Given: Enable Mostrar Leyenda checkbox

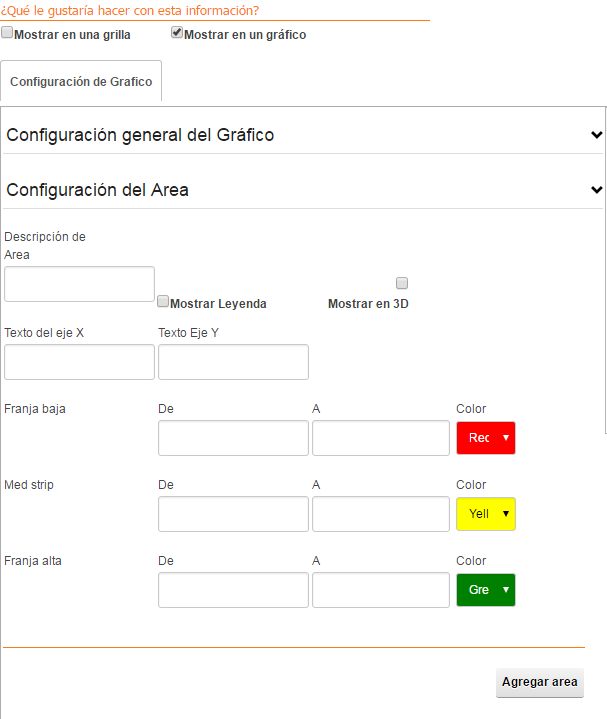Looking at the screenshot, I should [x=163, y=301].
